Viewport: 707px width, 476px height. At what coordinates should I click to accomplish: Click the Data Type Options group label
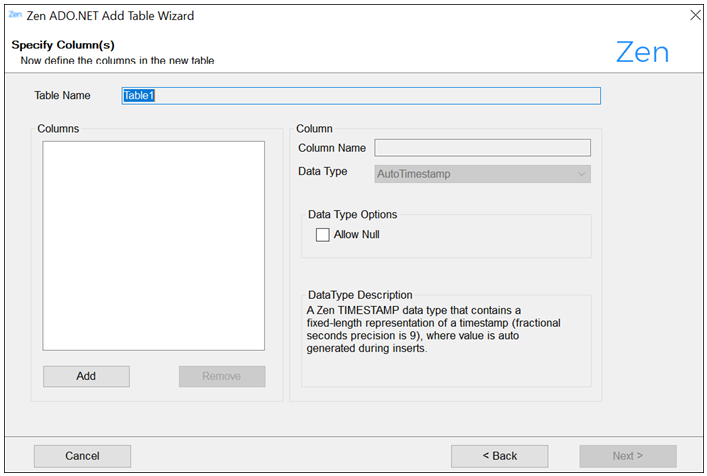point(352,214)
